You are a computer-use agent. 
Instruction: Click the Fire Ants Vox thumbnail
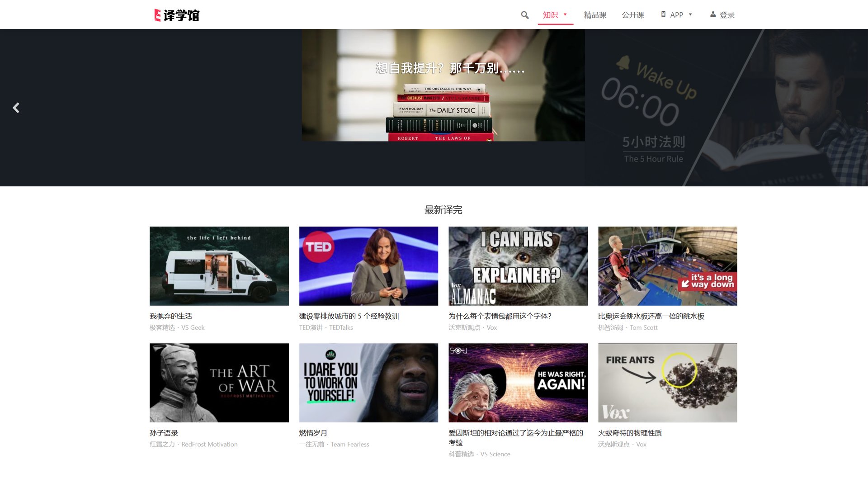click(667, 383)
